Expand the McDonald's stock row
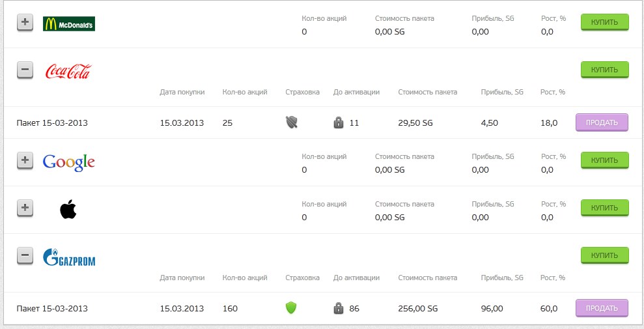 [x=25, y=23]
